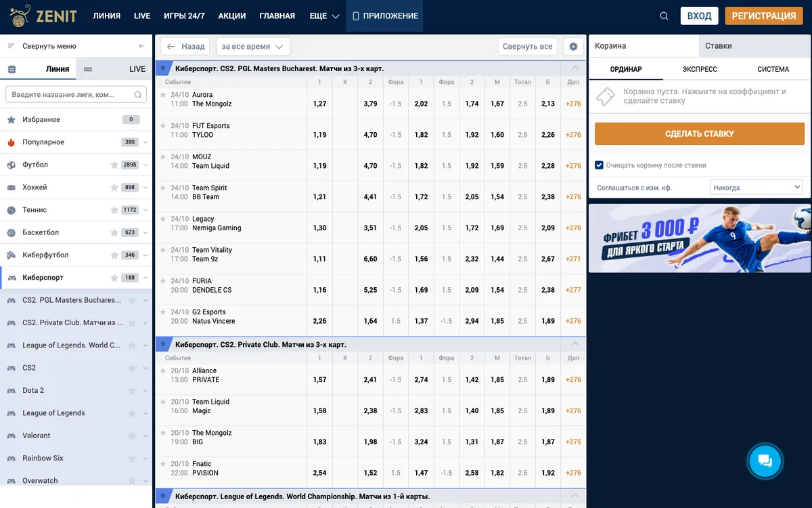The image size is (812, 508).
Task: Favorite the Хоккей sport star
Action: (114, 187)
